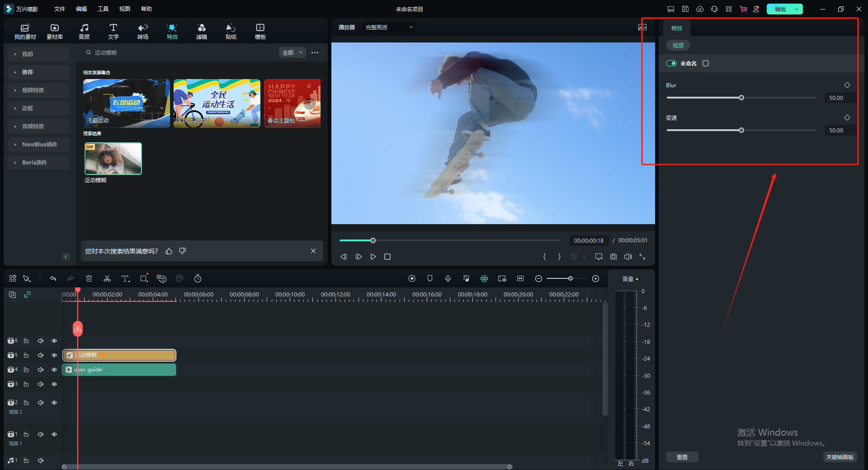
Task: Click the voiceover microphone icon
Action: 448,278
